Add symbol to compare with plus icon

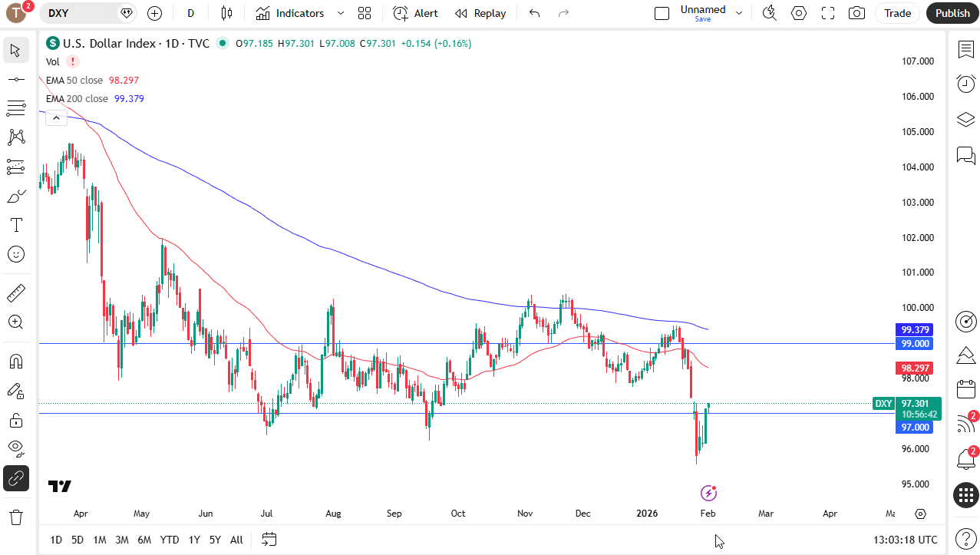(154, 13)
